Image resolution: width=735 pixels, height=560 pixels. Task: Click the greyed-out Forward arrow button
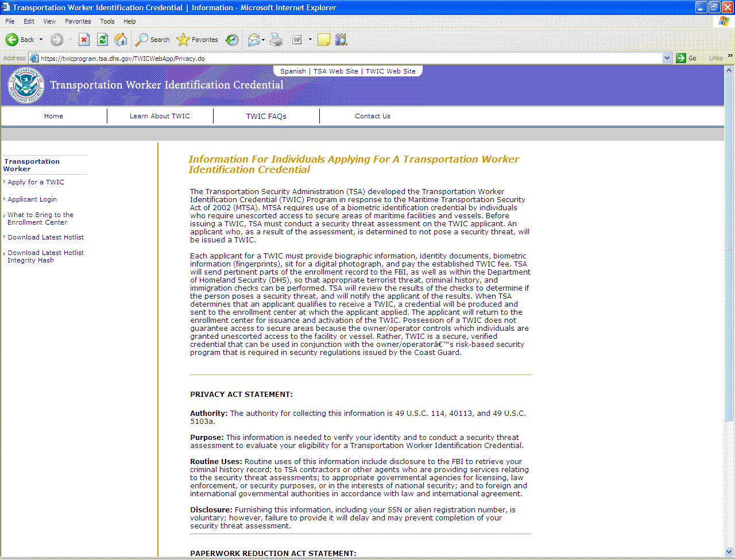click(x=56, y=40)
